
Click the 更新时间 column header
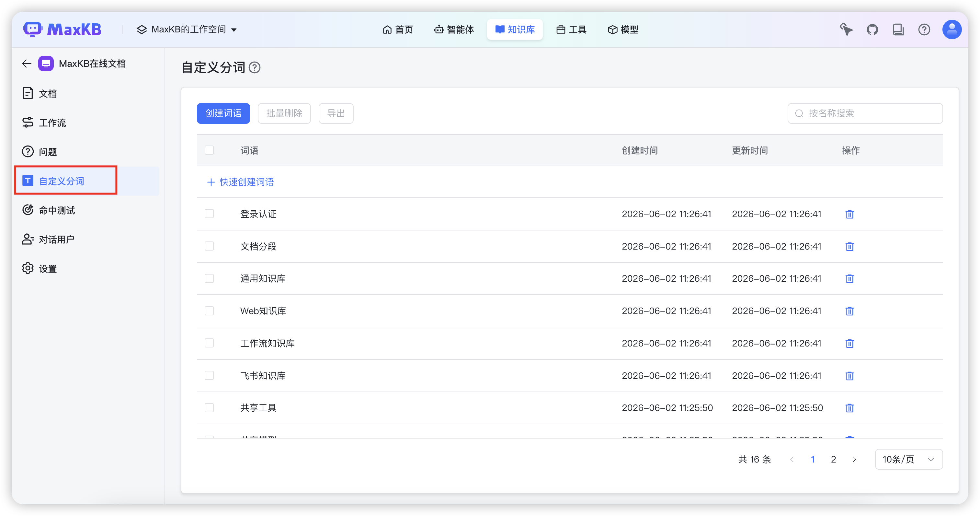750,150
